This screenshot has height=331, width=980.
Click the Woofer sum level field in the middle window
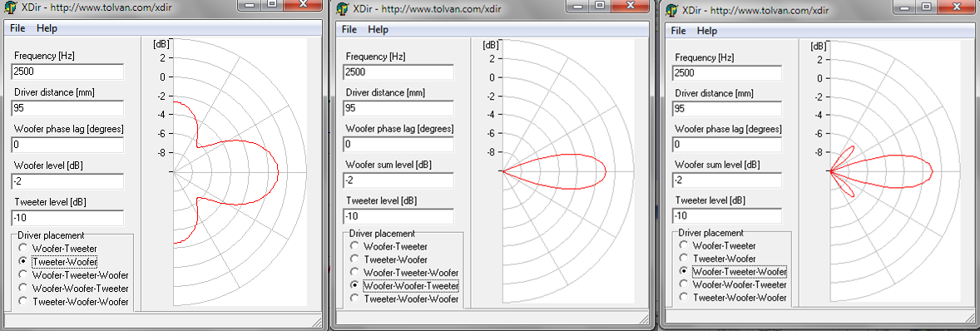(398, 180)
